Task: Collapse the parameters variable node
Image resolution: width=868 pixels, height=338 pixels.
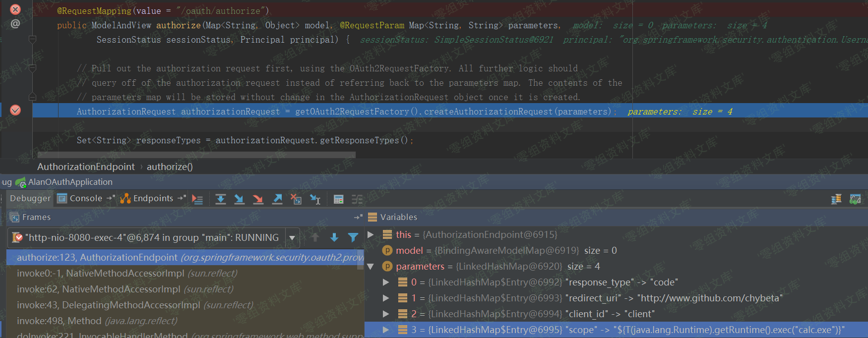Action: pyautogui.click(x=371, y=267)
